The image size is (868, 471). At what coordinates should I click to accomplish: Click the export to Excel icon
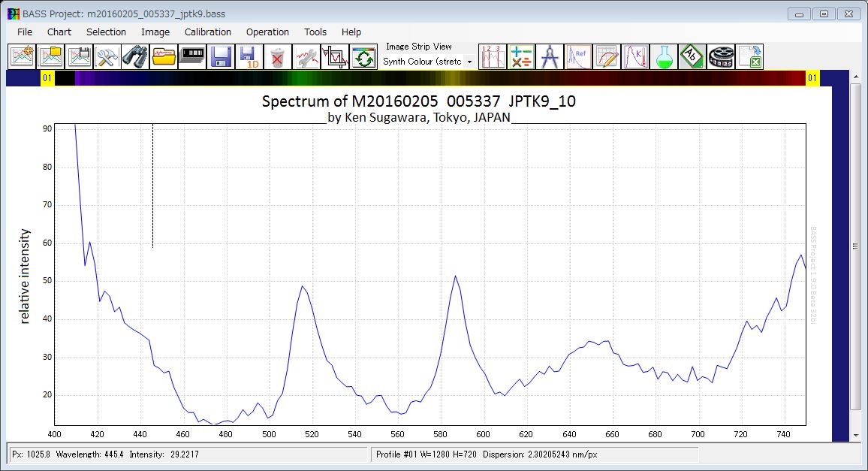pos(749,56)
